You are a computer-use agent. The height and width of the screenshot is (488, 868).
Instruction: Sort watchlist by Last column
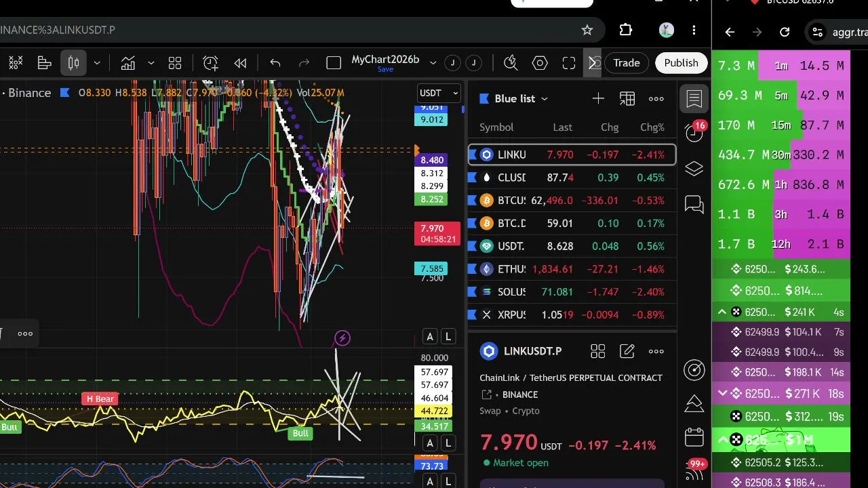coord(562,127)
